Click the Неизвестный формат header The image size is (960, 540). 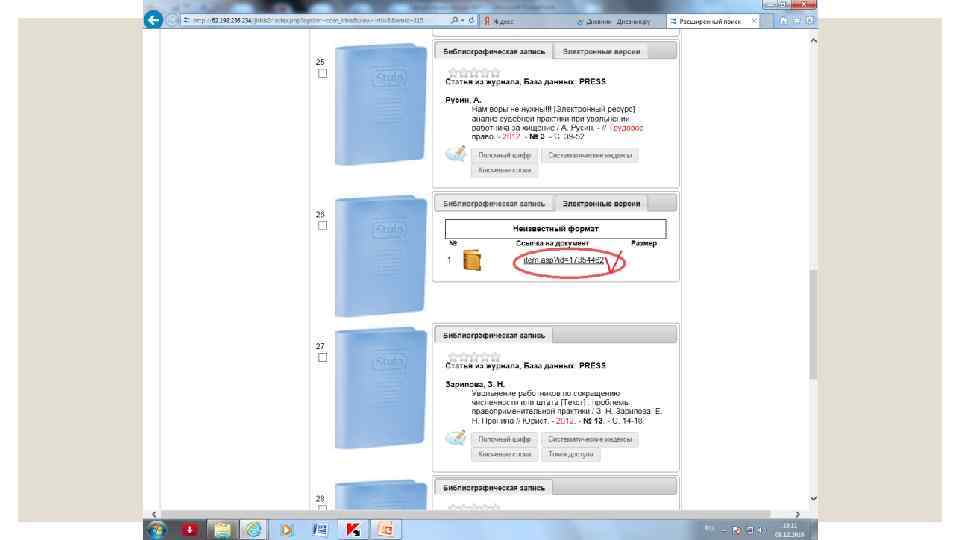[x=555, y=228]
